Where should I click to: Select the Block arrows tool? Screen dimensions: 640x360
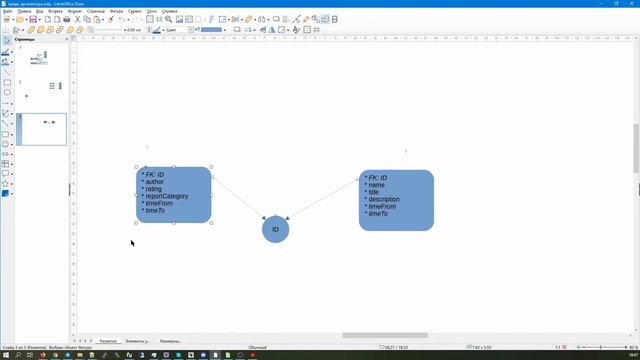point(5,154)
